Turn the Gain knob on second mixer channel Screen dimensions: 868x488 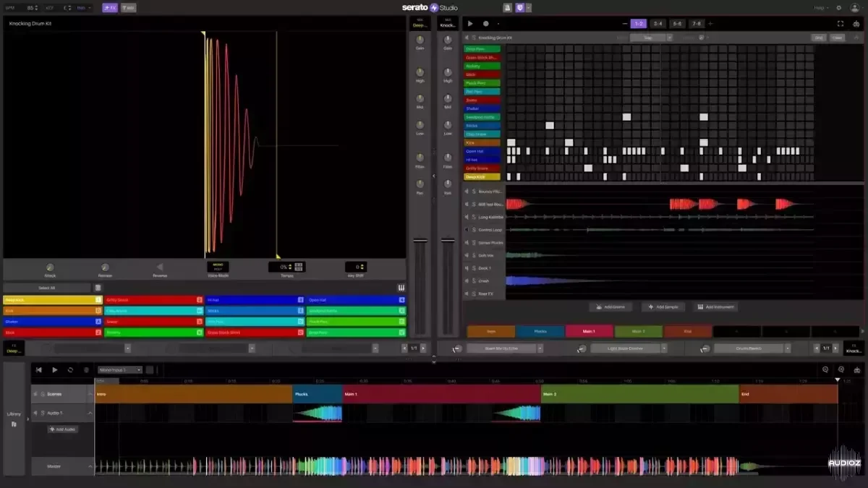(448, 39)
